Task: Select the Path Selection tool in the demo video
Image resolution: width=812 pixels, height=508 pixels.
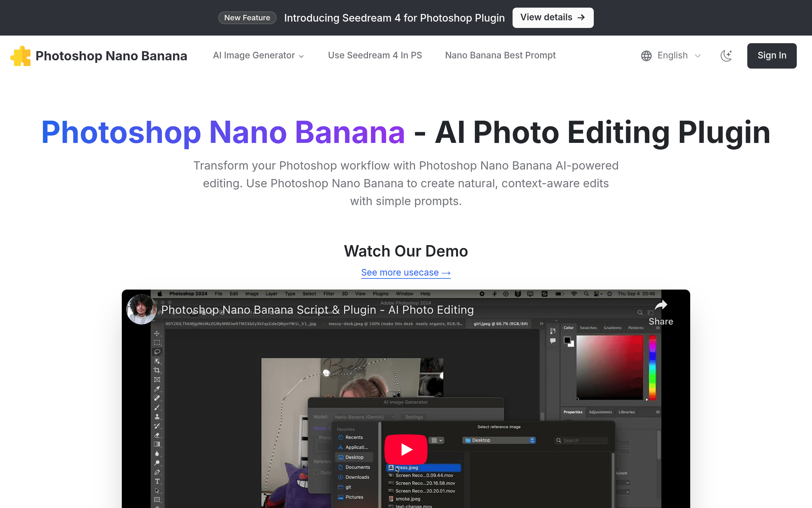Action: click(157, 491)
